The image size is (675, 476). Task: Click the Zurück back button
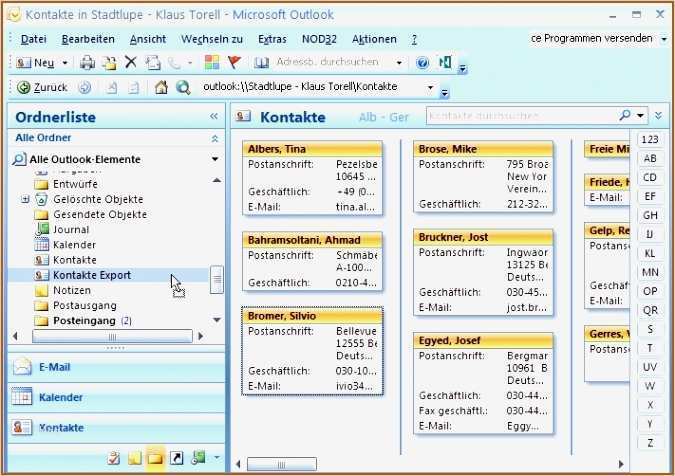pyautogui.click(x=42, y=87)
